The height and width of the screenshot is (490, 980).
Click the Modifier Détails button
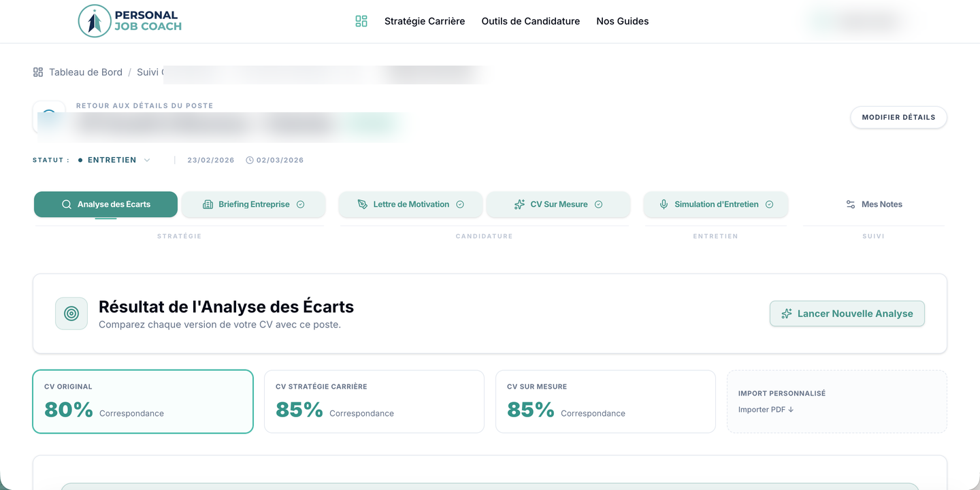click(898, 117)
